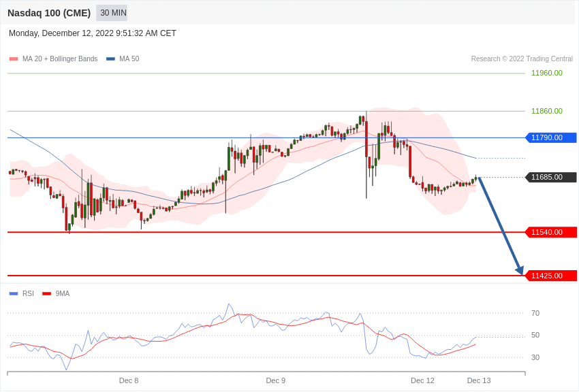Click the Dec 13 date axis label
579x392 pixels.
click(479, 380)
